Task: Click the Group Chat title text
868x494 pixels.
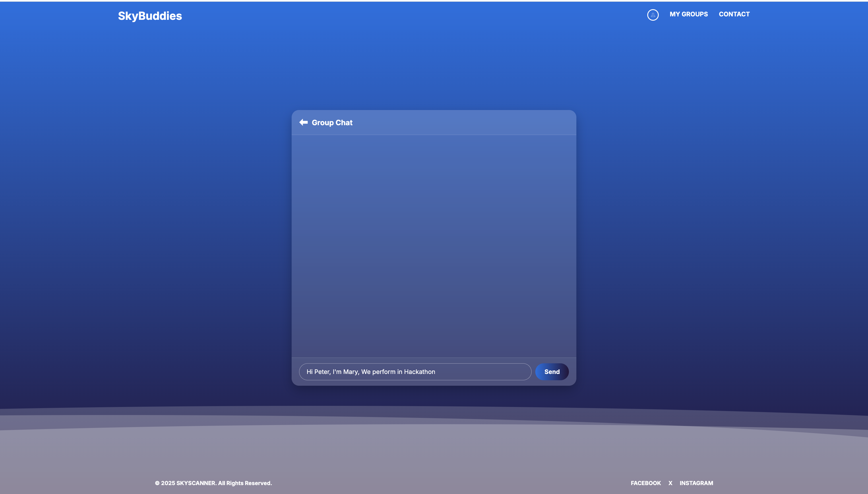Action: click(332, 122)
